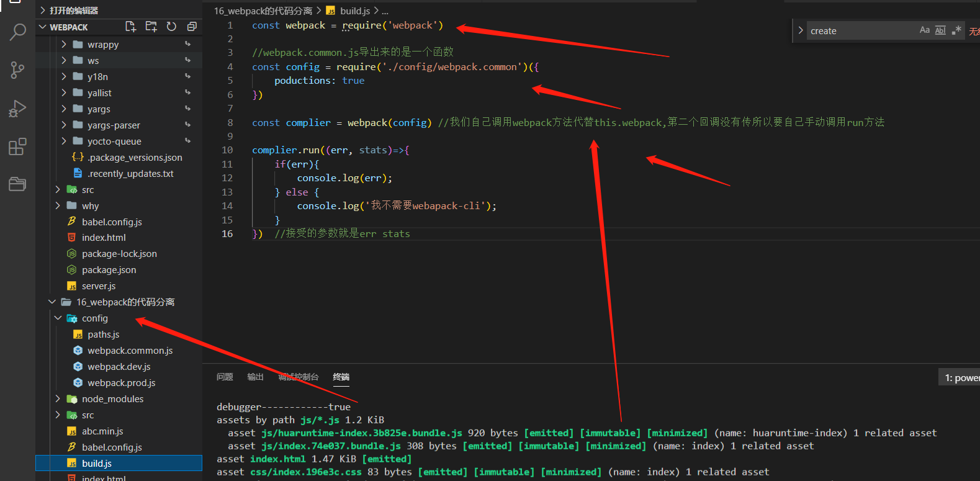Expand the 打开的编辑器 section
Image resolution: width=980 pixels, height=481 pixels.
click(43, 11)
